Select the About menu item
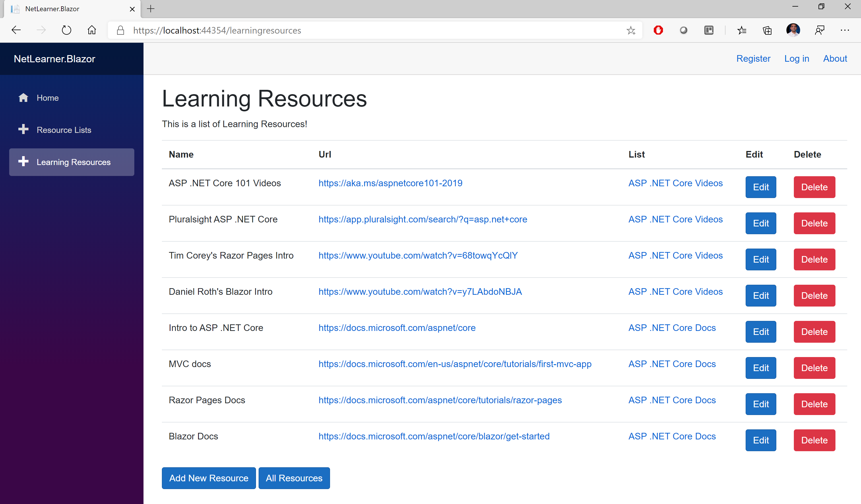Image resolution: width=861 pixels, height=504 pixels. tap(835, 58)
